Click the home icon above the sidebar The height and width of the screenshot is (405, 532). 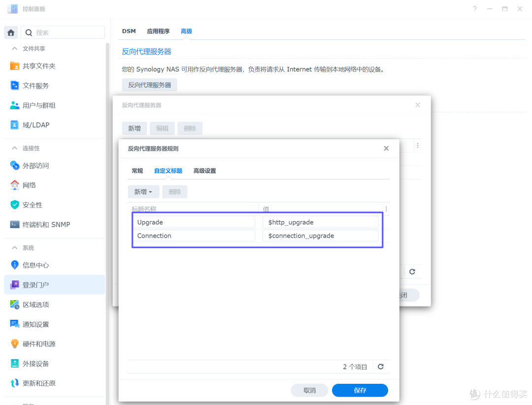click(x=10, y=32)
